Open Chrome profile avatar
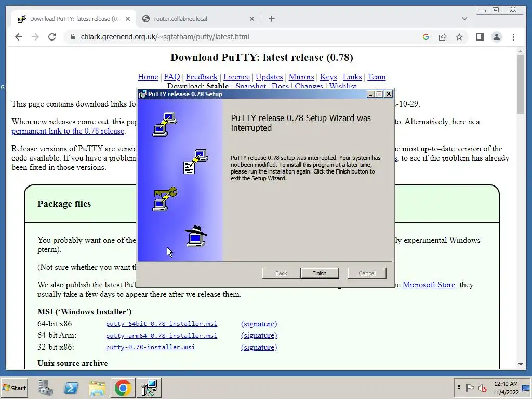 click(496, 37)
